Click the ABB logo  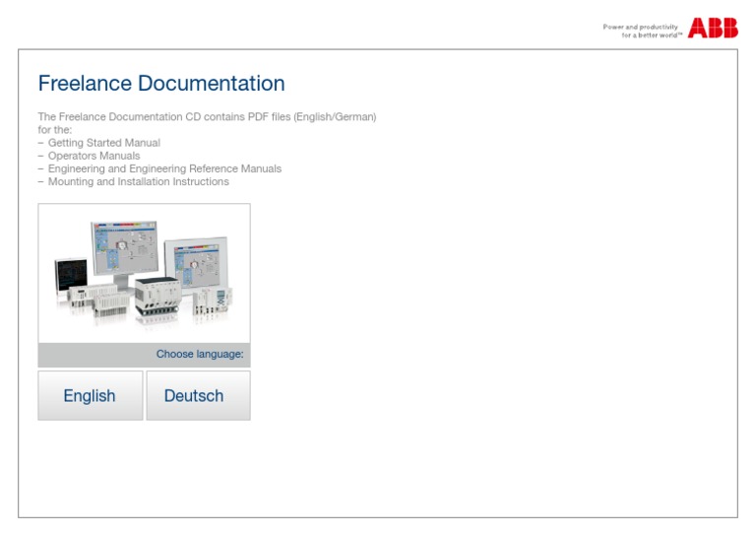pyautogui.click(x=713, y=28)
